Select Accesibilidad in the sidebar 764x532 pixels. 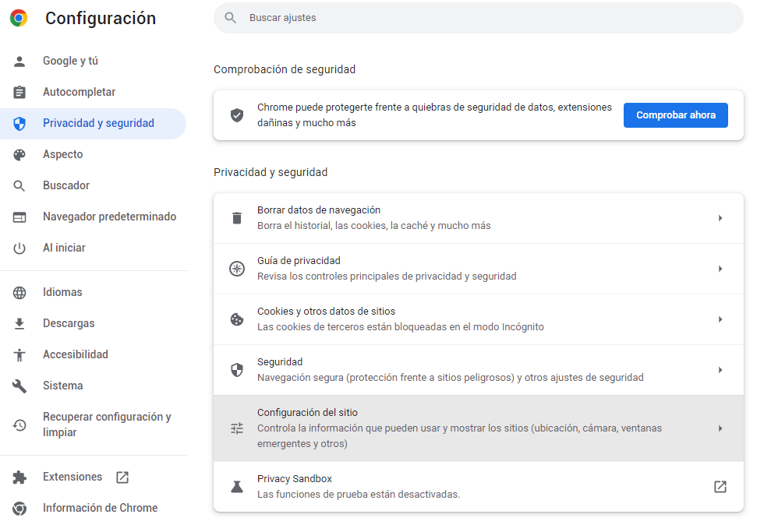click(x=93, y=355)
